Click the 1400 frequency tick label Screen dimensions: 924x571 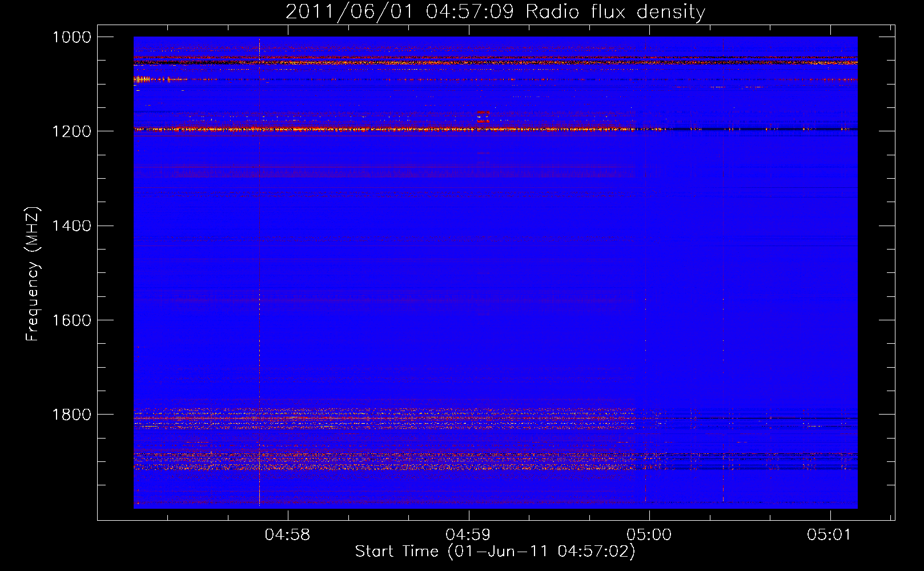tap(72, 226)
